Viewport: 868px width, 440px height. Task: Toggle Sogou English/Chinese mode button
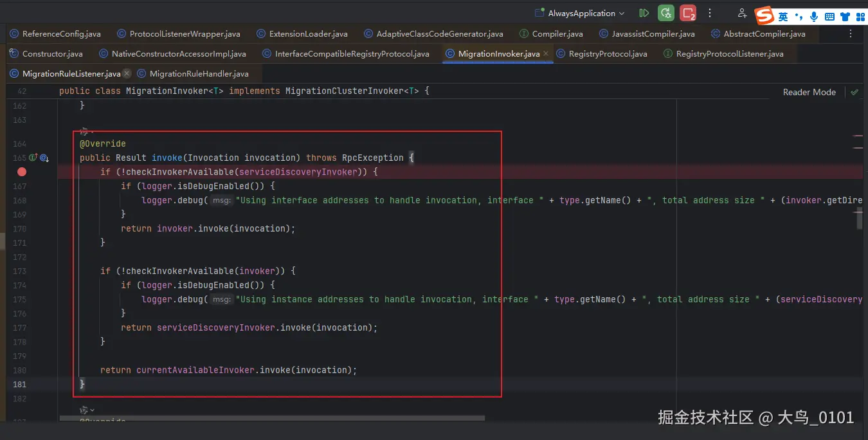[782, 17]
